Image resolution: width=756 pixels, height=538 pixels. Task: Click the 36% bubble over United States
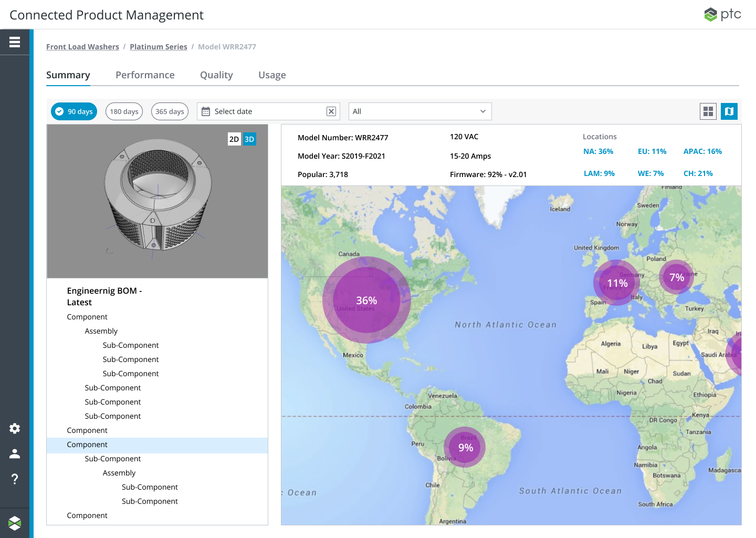point(366,300)
